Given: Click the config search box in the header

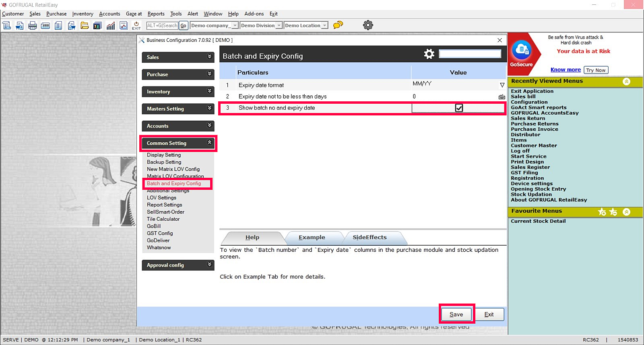Looking at the screenshot, I should (470, 54).
